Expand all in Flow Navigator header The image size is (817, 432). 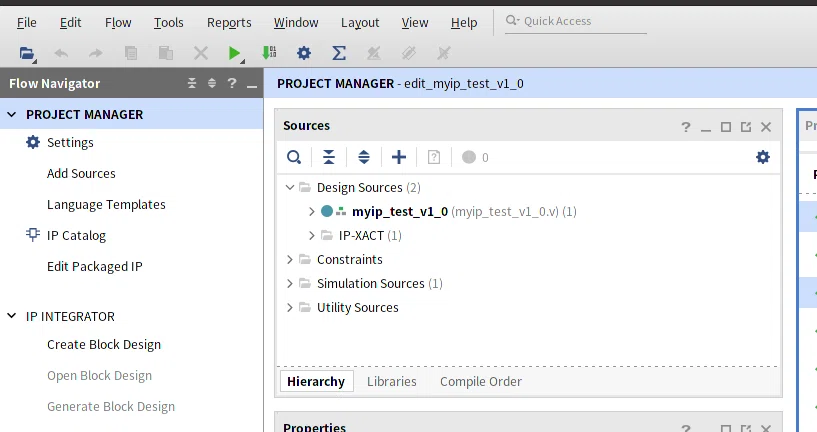pos(212,83)
